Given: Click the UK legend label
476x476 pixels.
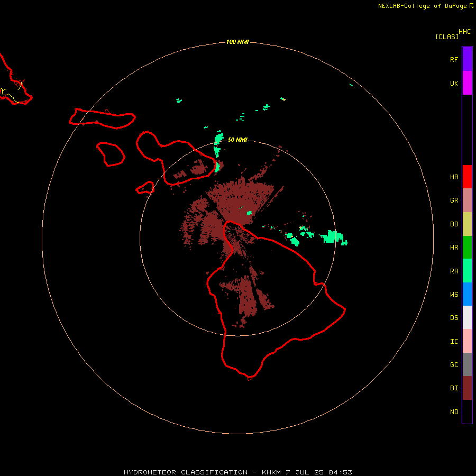Looking at the screenshot, I should 454,83.
